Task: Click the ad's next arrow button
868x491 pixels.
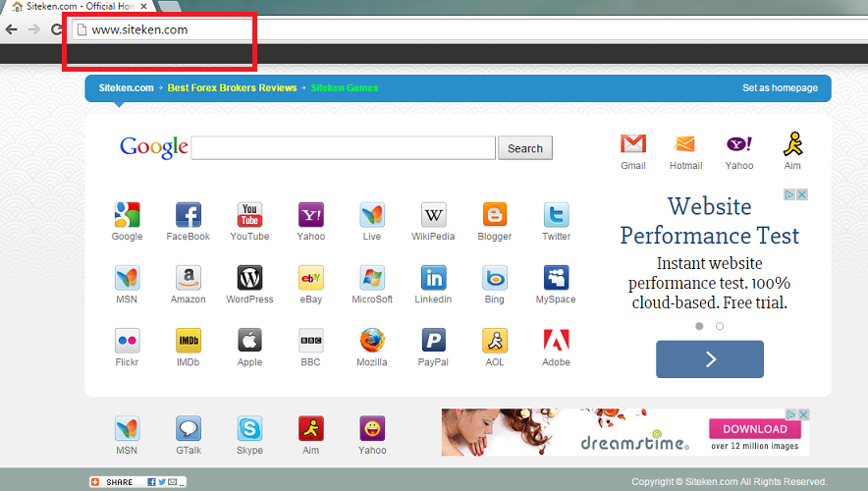Action: (x=709, y=359)
